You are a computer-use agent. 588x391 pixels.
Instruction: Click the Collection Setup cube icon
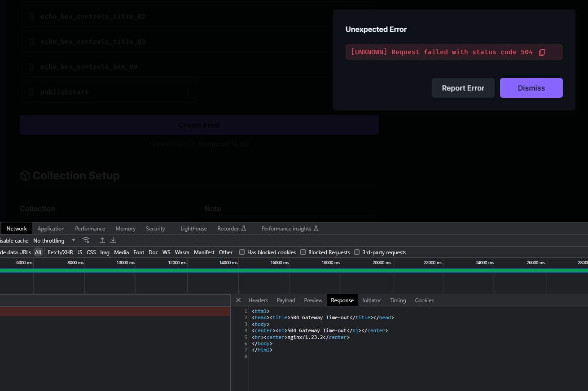tap(25, 175)
